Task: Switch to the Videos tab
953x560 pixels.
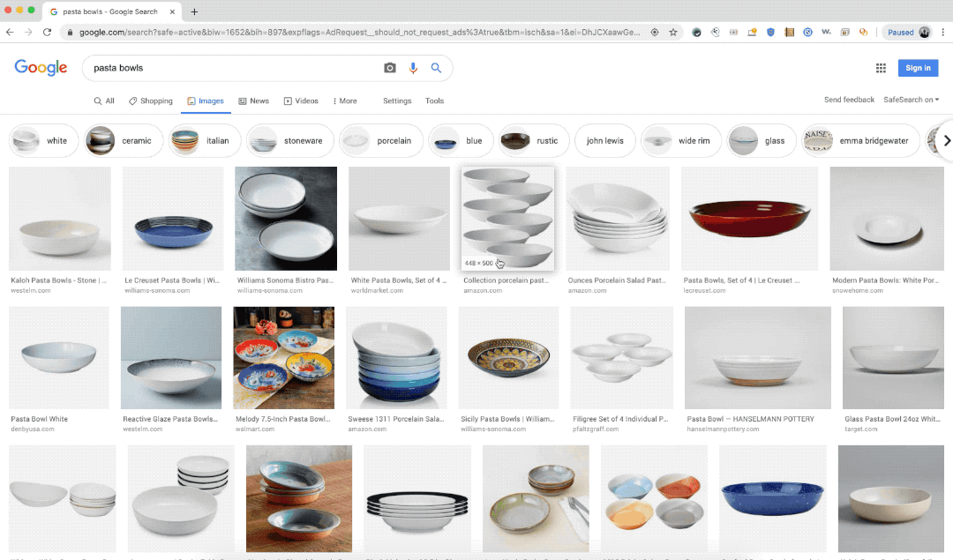Action: (301, 101)
